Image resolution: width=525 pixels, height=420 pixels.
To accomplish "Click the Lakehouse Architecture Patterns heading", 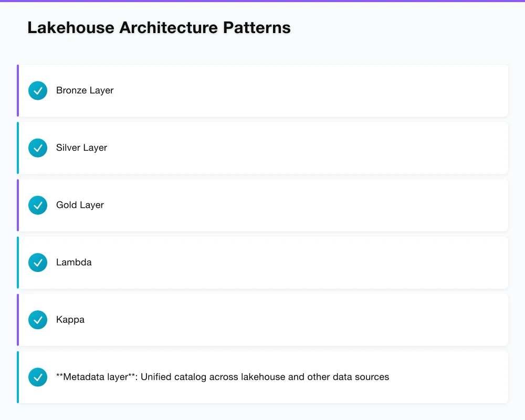I will (x=159, y=28).
